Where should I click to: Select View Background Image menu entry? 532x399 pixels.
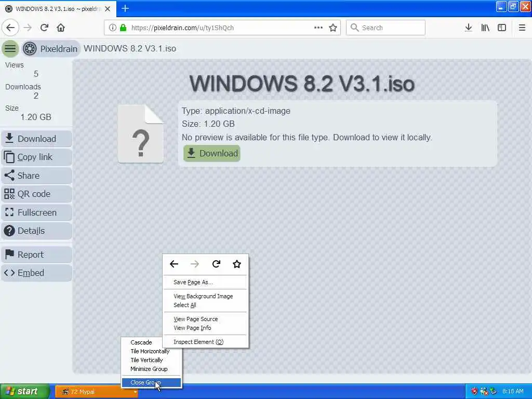click(x=205, y=296)
